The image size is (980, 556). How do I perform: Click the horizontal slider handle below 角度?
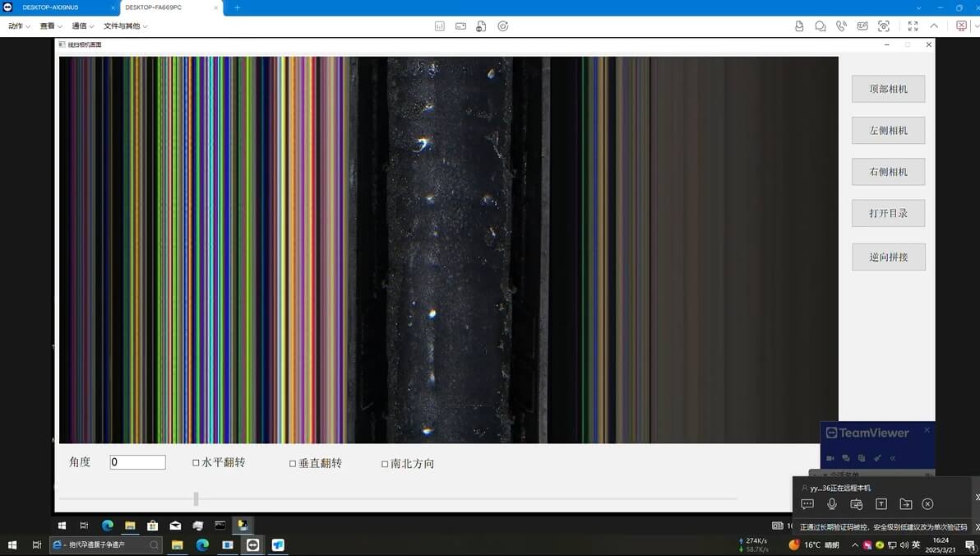[196, 498]
